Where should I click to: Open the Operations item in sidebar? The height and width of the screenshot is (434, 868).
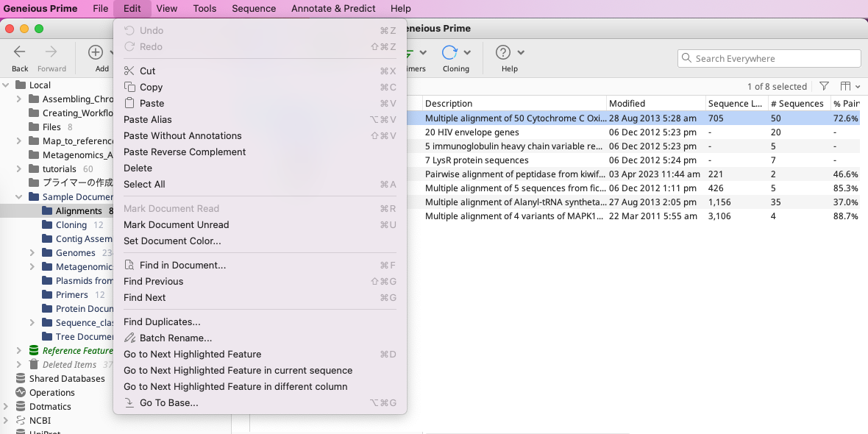pyautogui.click(x=51, y=393)
